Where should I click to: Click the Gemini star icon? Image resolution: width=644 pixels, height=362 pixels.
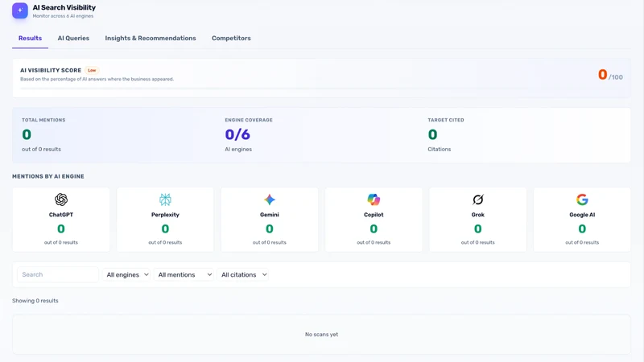coord(270,200)
